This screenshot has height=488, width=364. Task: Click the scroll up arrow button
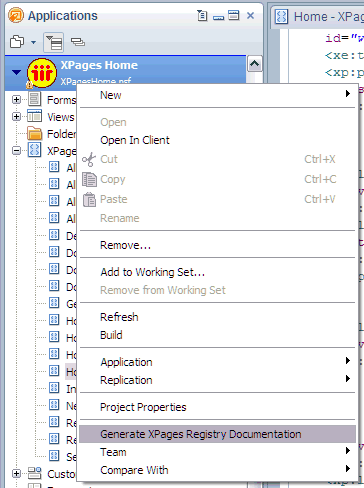[x=255, y=64]
